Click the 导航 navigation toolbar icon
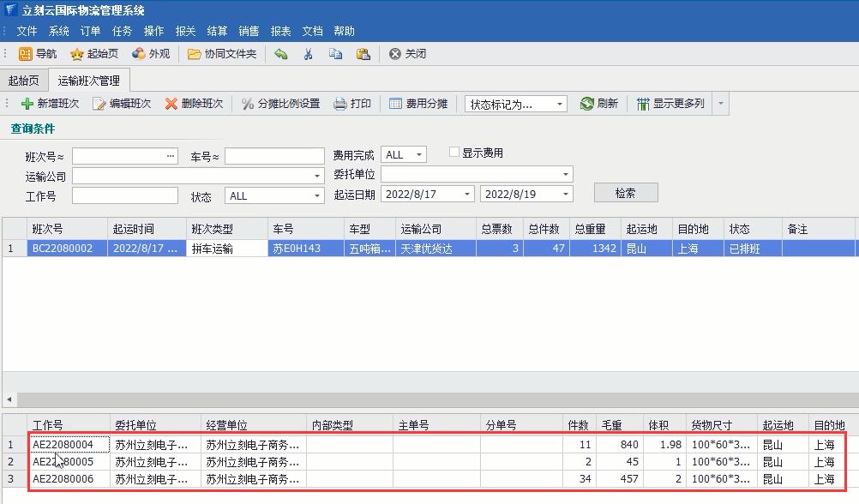 pos(26,54)
